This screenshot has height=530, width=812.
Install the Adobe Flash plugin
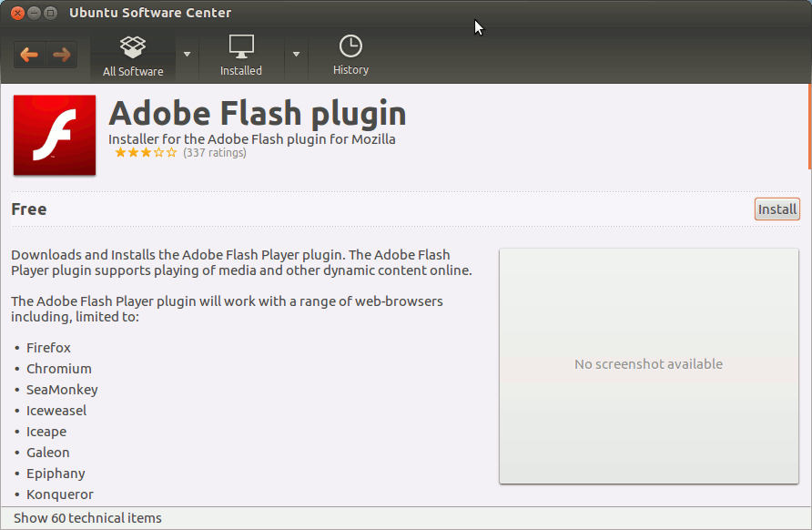776,209
